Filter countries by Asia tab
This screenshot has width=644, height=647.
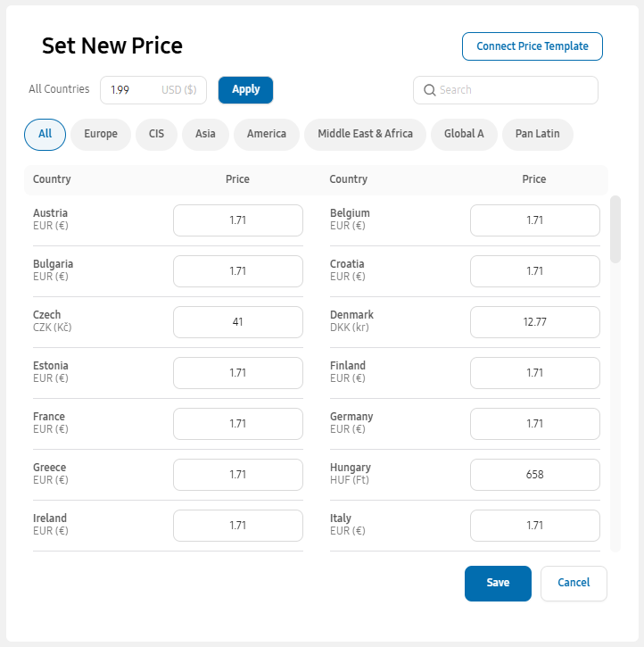(205, 134)
